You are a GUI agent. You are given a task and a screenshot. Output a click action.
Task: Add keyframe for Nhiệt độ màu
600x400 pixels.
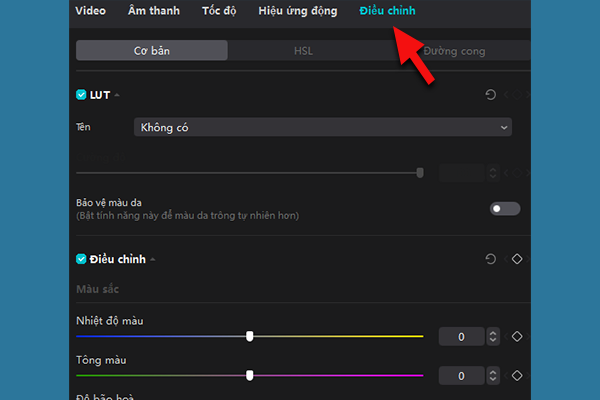pos(517,337)
